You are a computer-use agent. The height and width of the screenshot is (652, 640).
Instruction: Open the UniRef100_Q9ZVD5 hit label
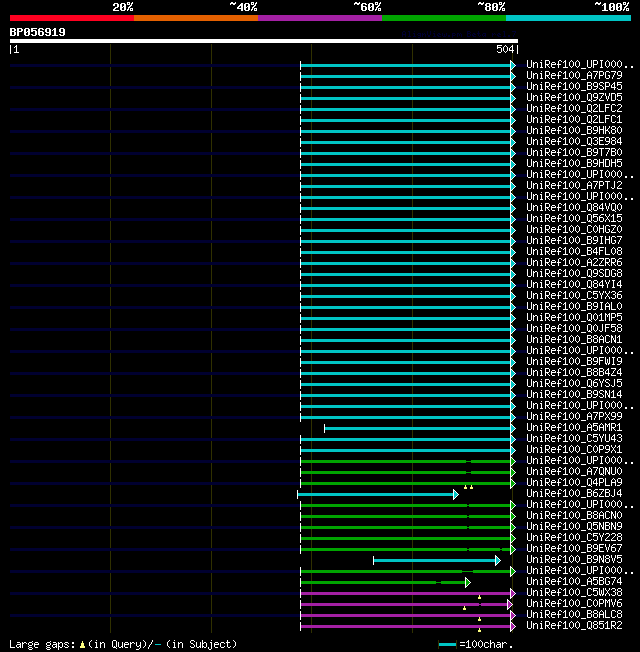tap(574, 97)
